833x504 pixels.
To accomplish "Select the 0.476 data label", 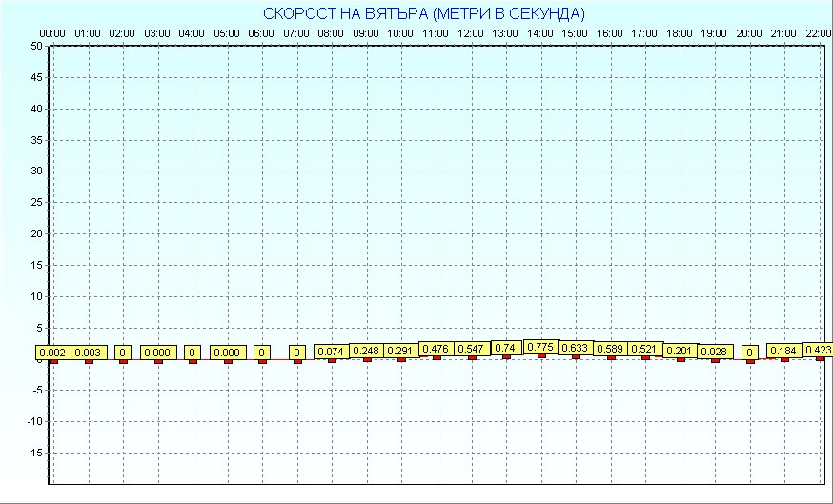I will [436, 350].
